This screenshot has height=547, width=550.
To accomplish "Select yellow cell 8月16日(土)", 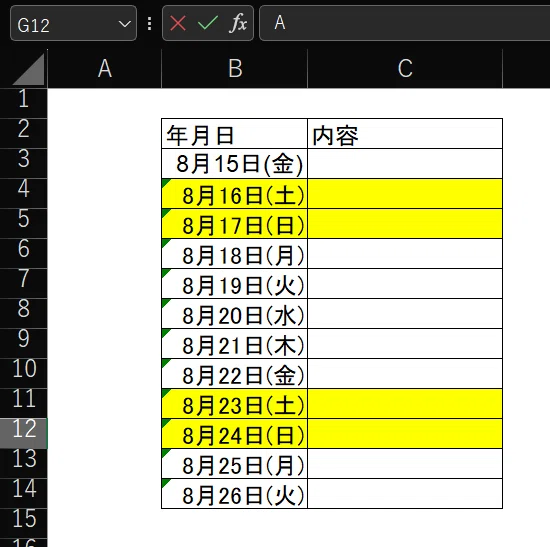I will [234, 194].
